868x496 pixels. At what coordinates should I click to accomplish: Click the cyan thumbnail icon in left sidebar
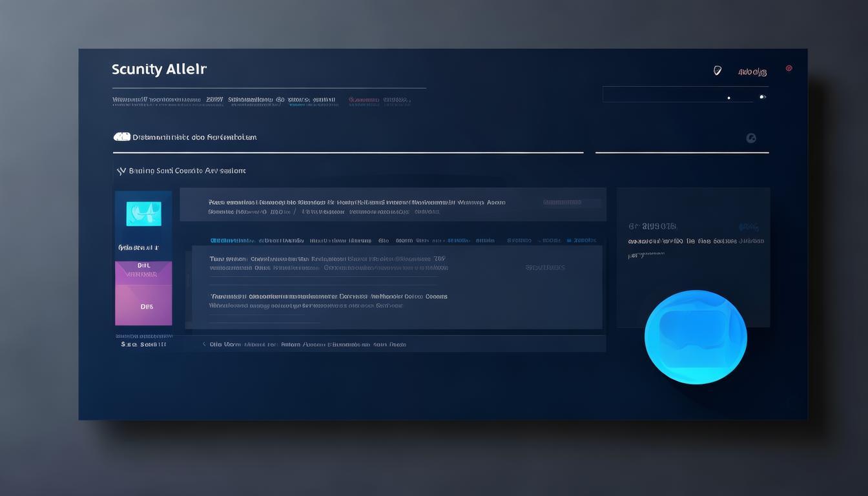coord(143,214)
